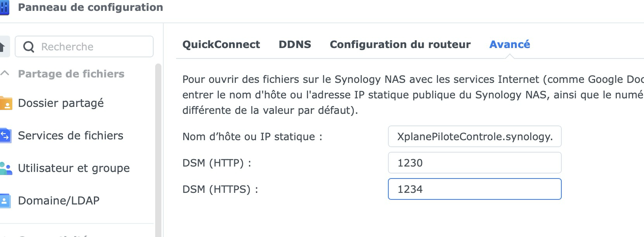Click the Dossier partagé folder icon
This screenshot has width=644, height=237.
(5, 103)
